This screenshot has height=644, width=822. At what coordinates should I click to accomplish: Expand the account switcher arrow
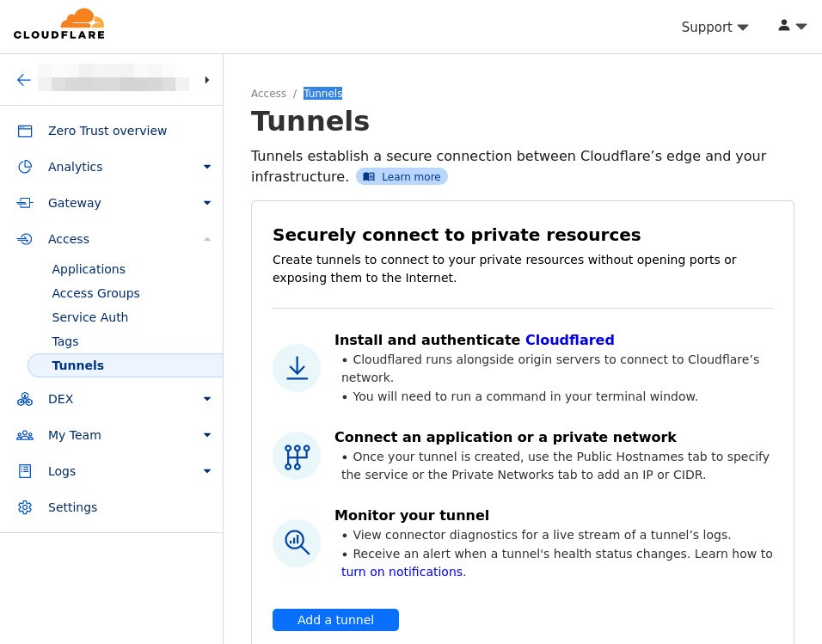(x=206, y=80)
